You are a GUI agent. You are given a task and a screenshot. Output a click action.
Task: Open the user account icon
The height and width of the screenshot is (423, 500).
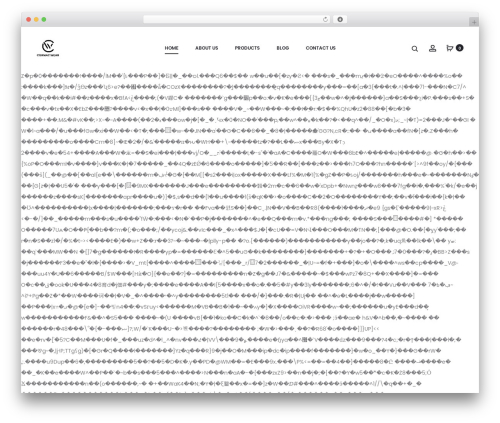pyautogui.click(x=432, y=48)
